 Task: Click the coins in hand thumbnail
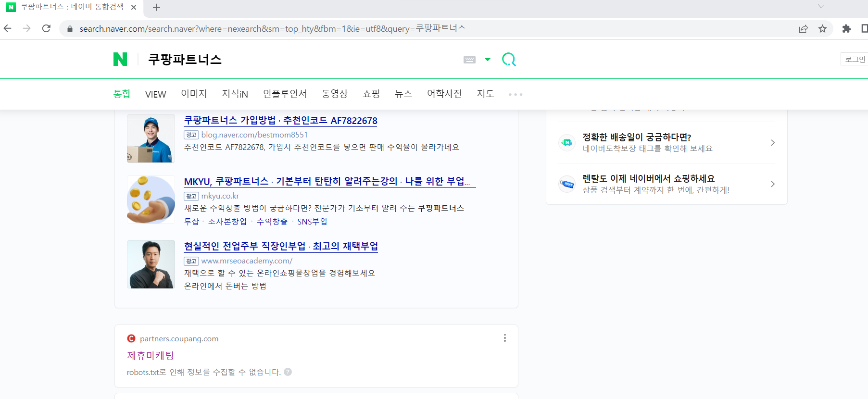[x=151, y=199]
